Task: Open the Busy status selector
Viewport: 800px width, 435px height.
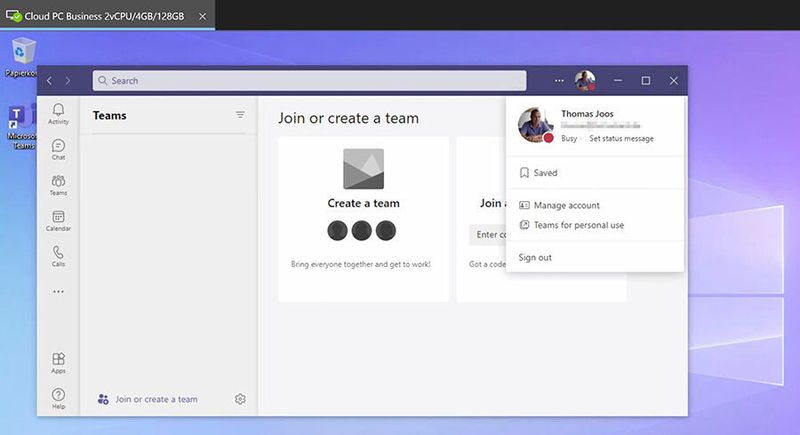Action: click(x=569, y=138)
